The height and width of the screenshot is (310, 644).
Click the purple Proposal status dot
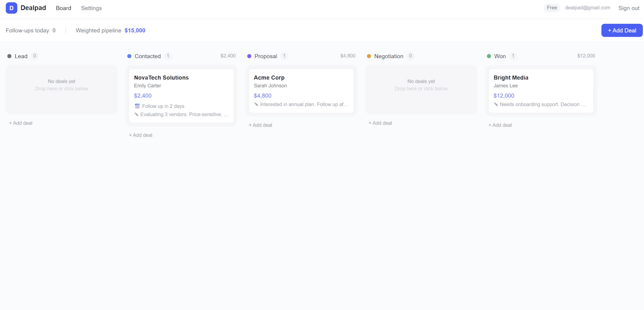click(x=249, y=56)
